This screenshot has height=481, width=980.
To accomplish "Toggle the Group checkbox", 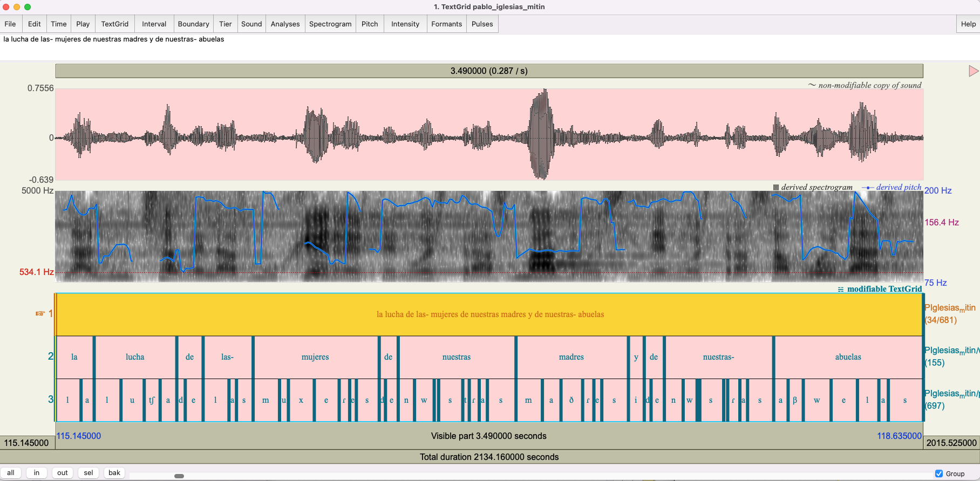I will [x=939, y=473].
